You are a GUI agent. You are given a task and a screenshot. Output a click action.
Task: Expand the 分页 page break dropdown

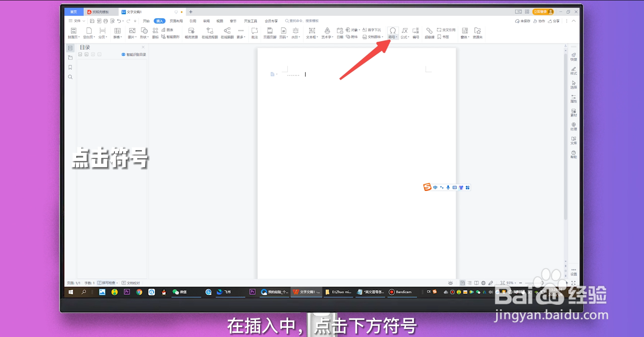[x=103, y=37]
